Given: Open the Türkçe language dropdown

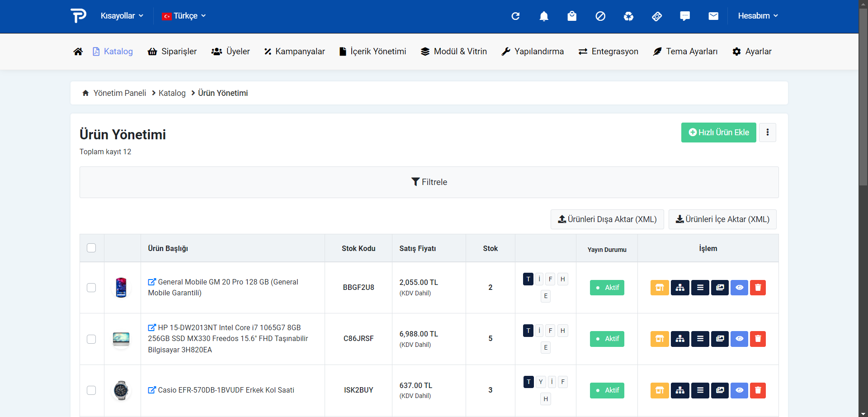Looking at the screenshot, I should tap(184, 16).
